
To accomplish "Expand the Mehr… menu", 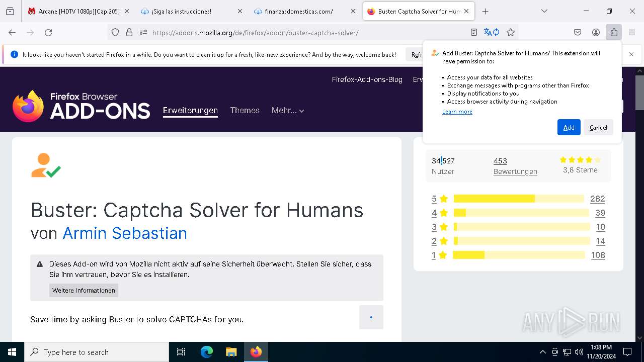I will (288, 111).
